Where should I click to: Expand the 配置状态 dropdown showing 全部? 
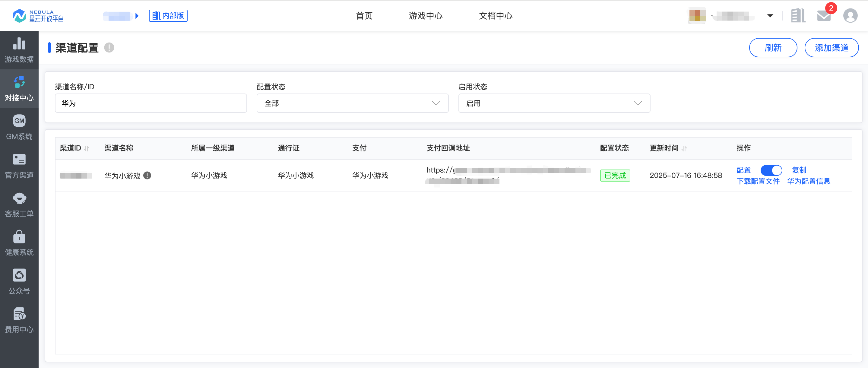click(353, 103)
